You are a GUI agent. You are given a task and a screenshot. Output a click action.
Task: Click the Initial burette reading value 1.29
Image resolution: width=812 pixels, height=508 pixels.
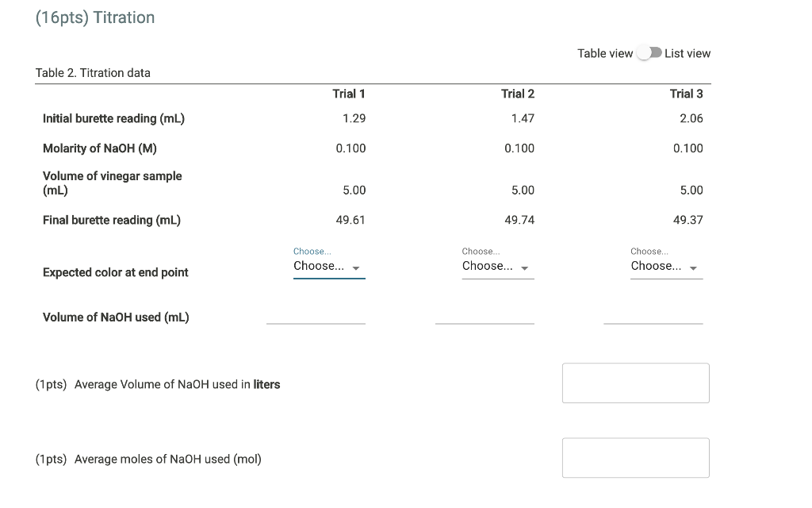click(354, 117)
